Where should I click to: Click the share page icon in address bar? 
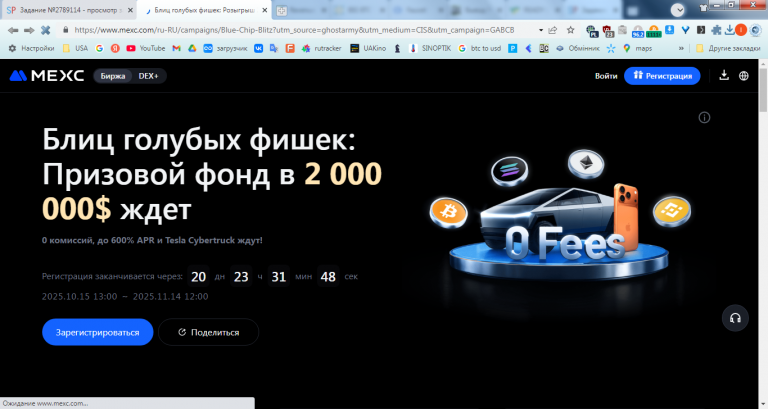click(553, 30)
